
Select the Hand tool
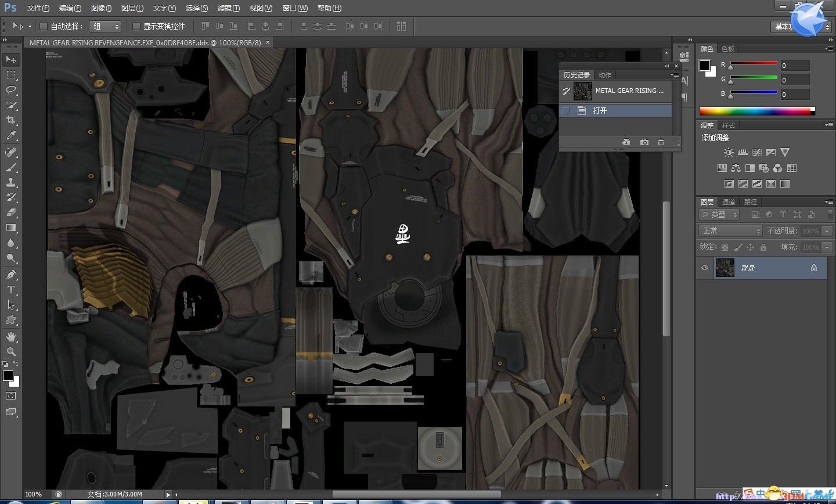(10, 336)
